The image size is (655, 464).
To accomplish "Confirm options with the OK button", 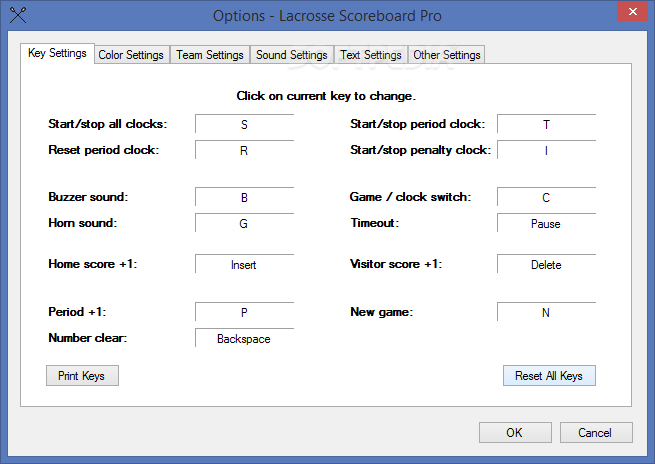I will pyautogui.click(x=515, y=432).
